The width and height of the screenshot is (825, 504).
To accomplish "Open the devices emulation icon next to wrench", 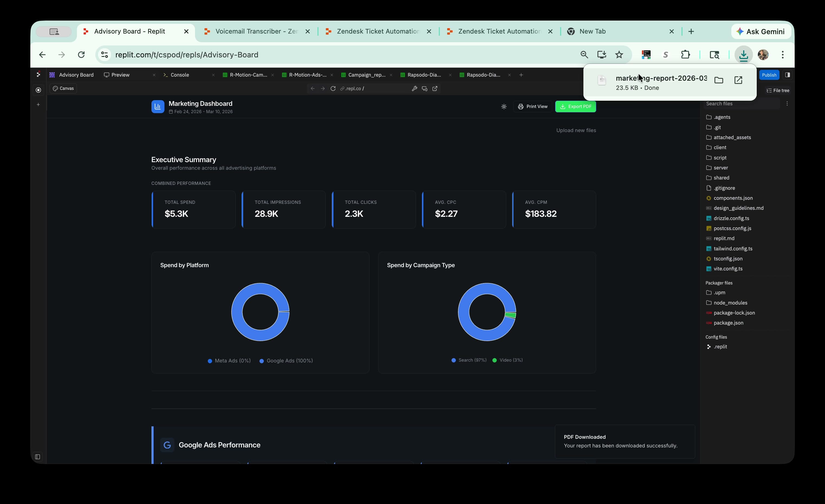I will [425, 88].
